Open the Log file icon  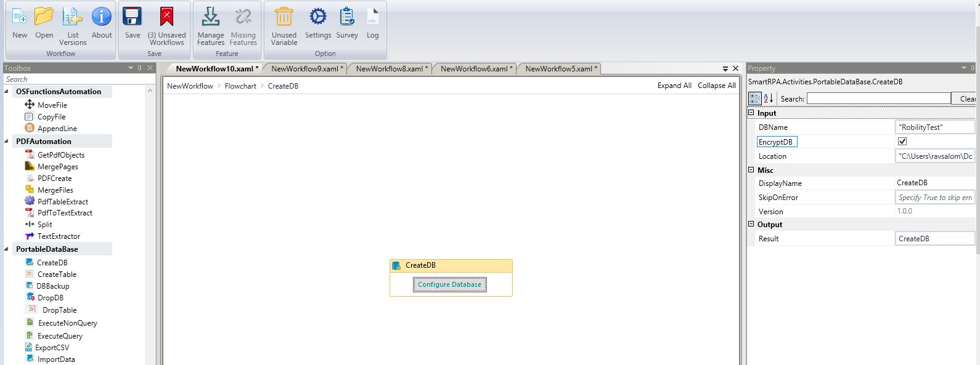pos(373,17)
